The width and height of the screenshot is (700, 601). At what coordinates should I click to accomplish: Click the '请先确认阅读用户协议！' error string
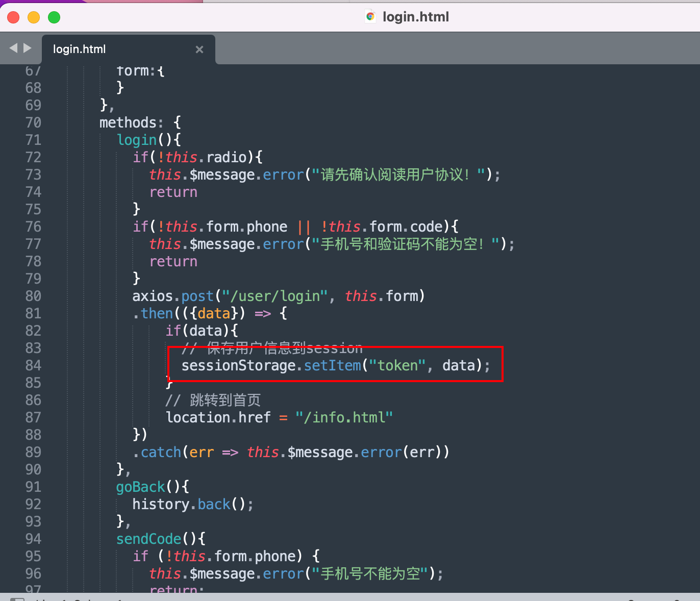click(398, 174)
